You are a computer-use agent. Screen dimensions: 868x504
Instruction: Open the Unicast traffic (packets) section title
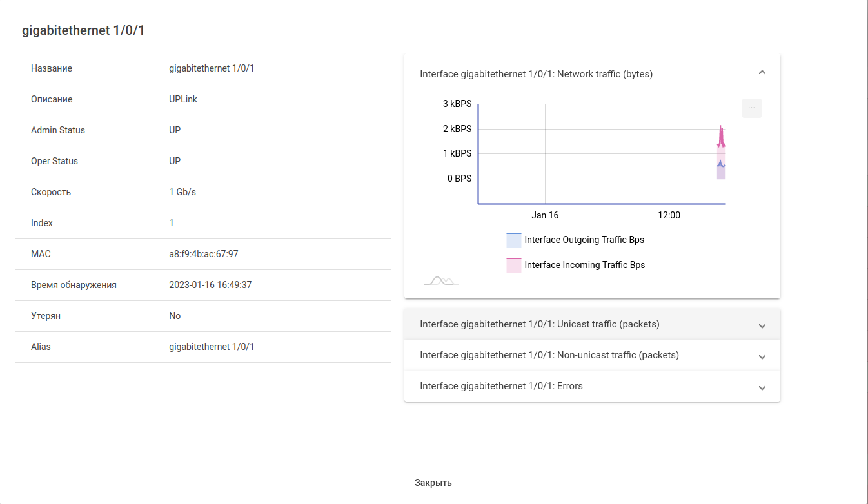point(539,324)
